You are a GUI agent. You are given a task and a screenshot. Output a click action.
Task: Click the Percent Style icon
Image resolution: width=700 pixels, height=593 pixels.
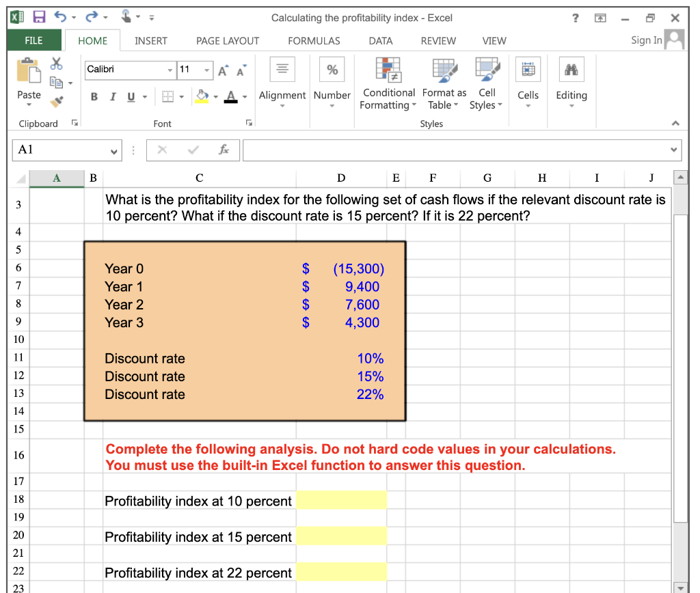coord(332,68)
